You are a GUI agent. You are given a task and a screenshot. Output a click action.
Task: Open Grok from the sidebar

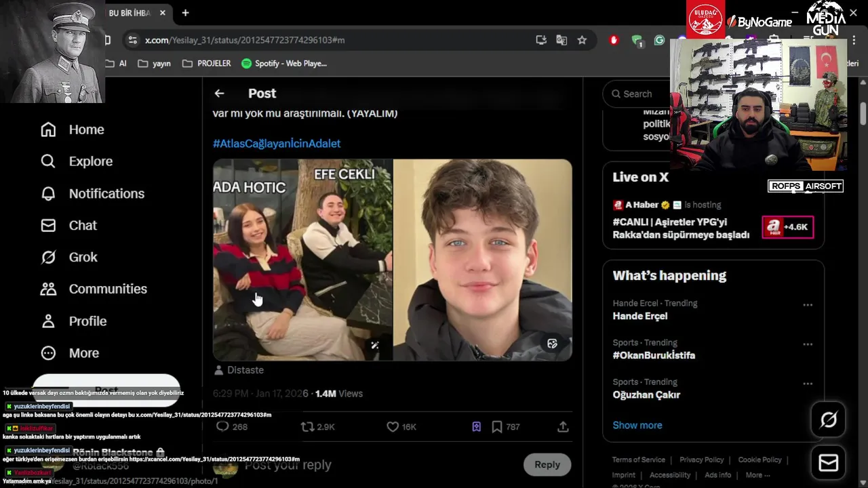[x=68, y=257]
